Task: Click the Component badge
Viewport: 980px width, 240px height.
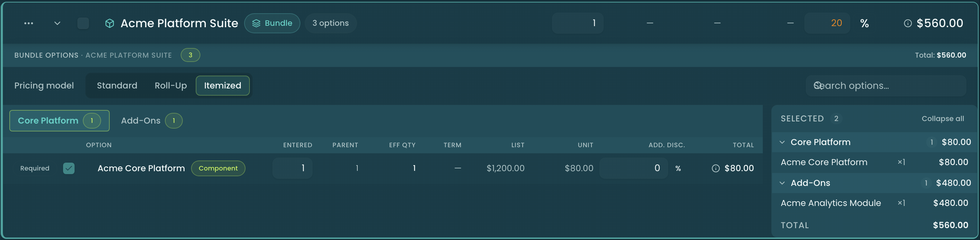Action: pyautogui.click(x=218, y=168)
